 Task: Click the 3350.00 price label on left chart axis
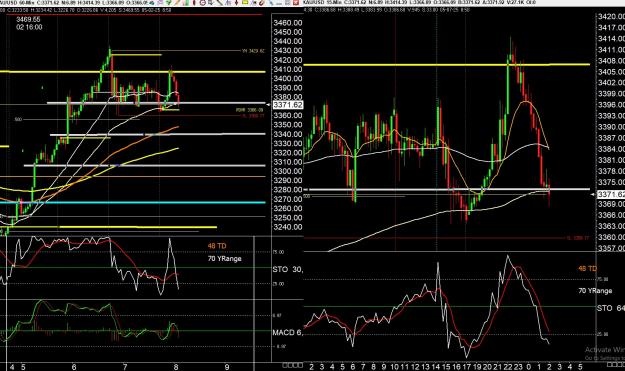[287, 125]
